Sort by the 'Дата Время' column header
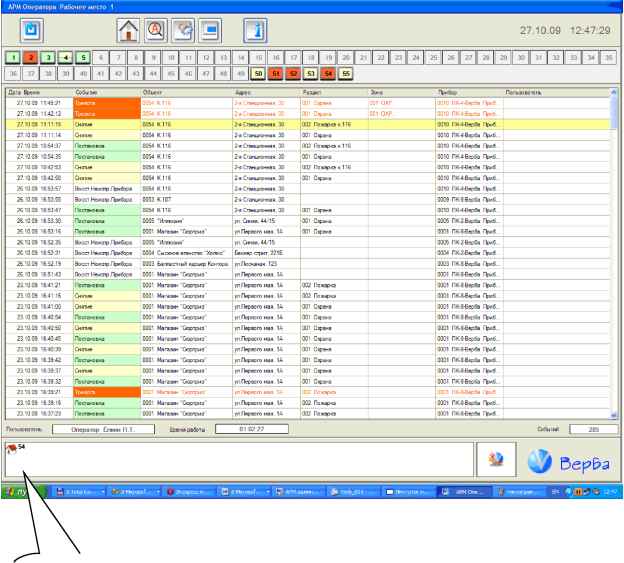 [x=39, y=92]
